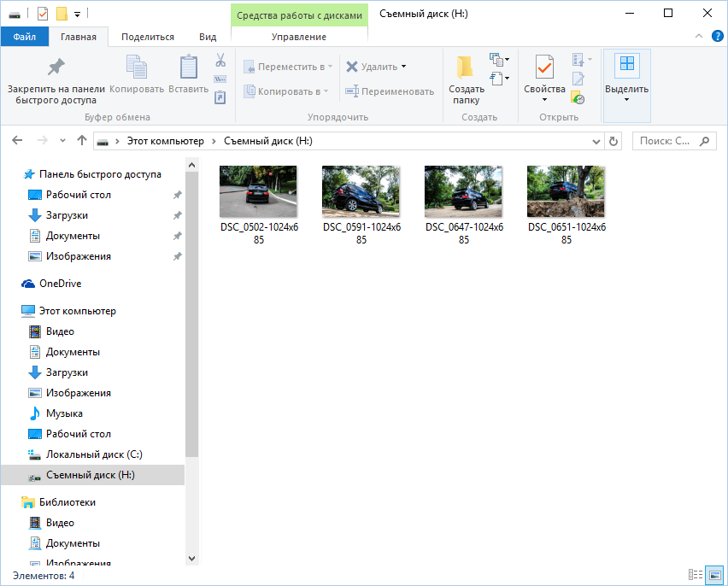
Task: Click the Help question mark icon
Action: click(x=716, y=37)
